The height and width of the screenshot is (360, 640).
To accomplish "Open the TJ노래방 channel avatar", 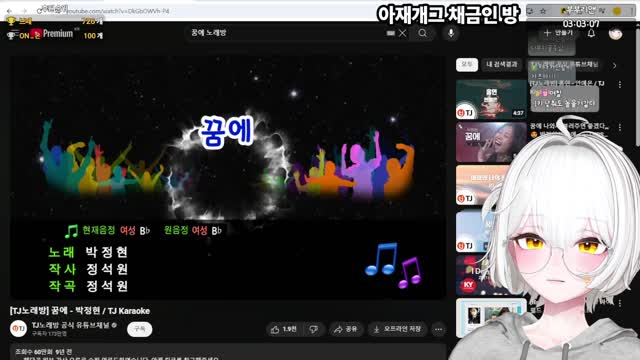I will [x=18, y=329].
